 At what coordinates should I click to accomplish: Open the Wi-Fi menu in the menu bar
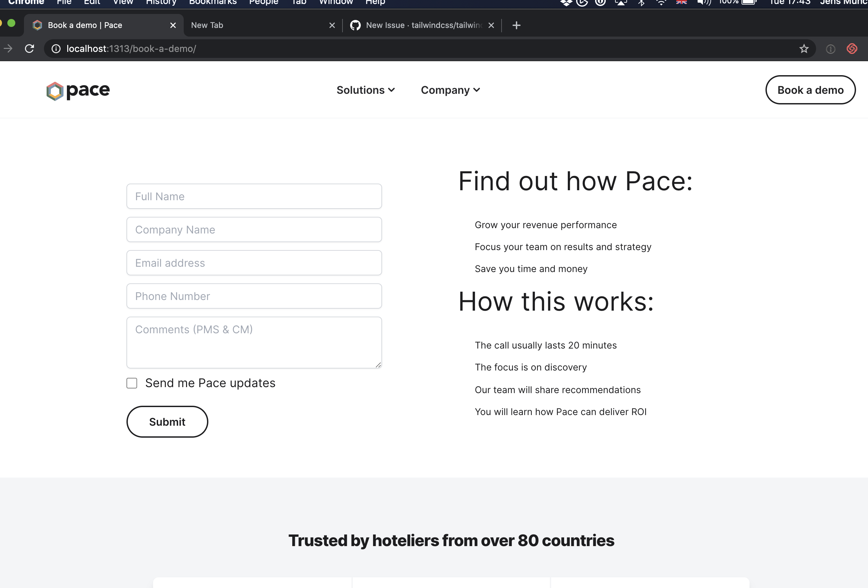point(661,2)
